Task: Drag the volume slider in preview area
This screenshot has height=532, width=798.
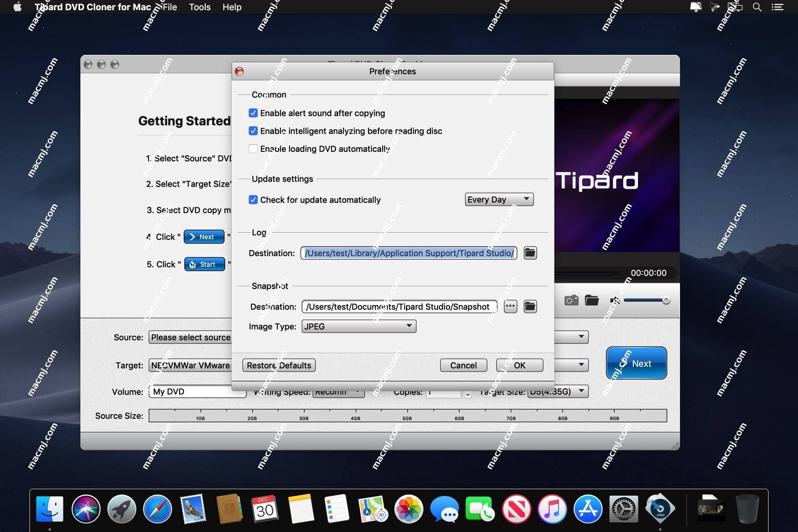Action: click(x=666, y=300)
